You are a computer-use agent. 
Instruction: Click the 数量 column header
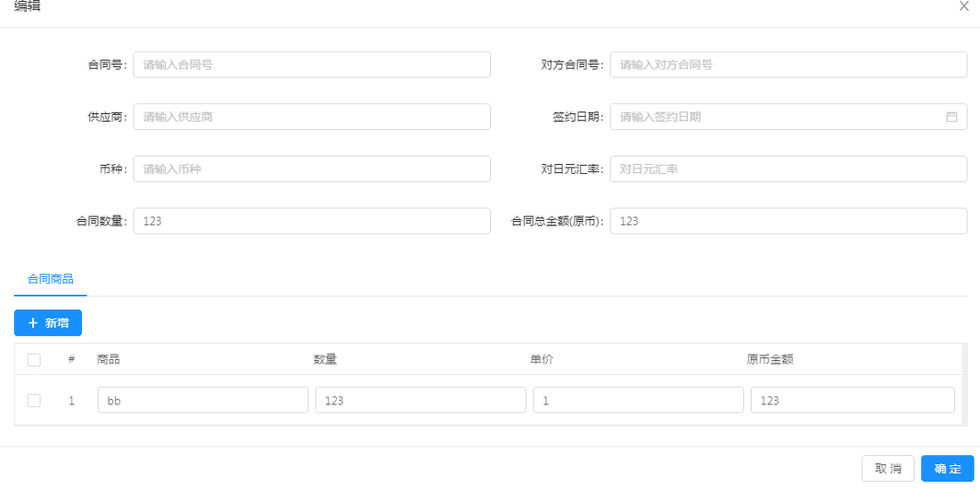[325, 359]
